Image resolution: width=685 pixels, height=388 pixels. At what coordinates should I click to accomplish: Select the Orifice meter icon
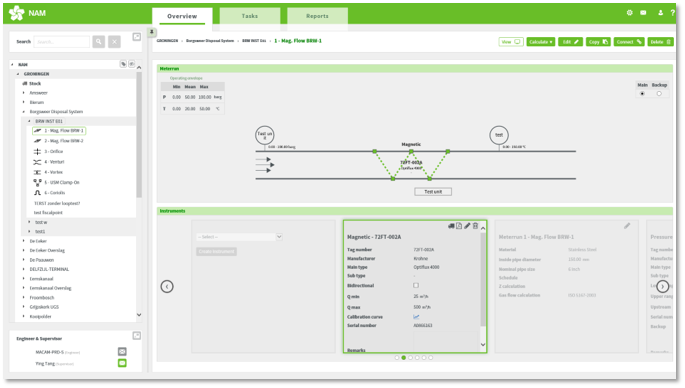coord(38,151)
